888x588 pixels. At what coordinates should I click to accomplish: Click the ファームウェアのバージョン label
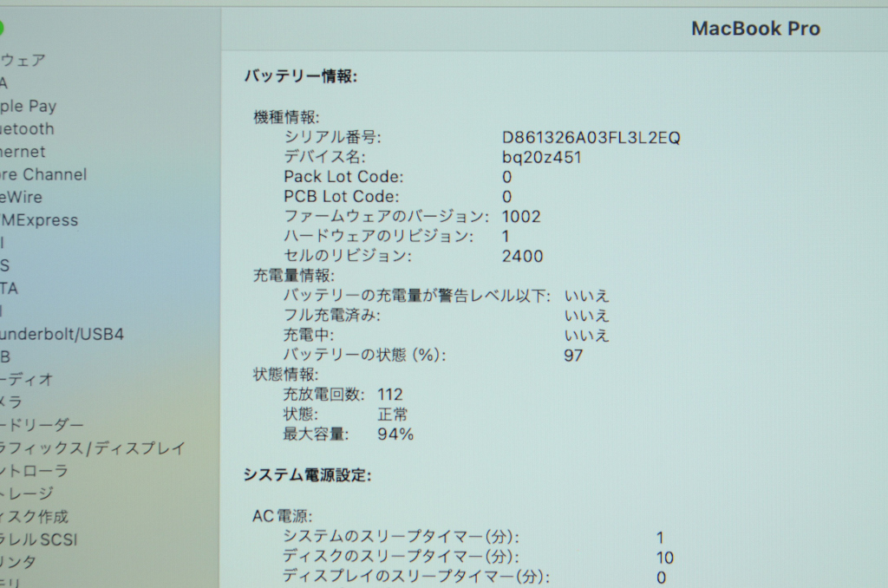point(386,217)
